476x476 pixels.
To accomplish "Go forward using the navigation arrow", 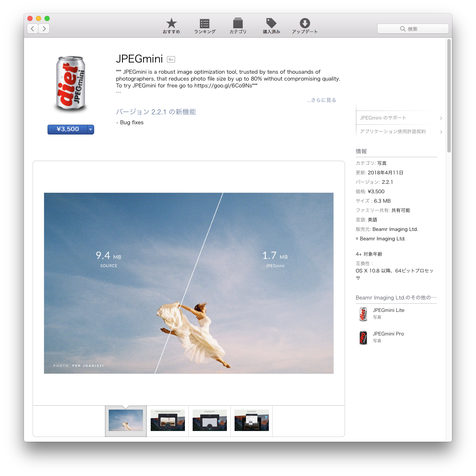I will pyautogui.click(x=44, y=29).
